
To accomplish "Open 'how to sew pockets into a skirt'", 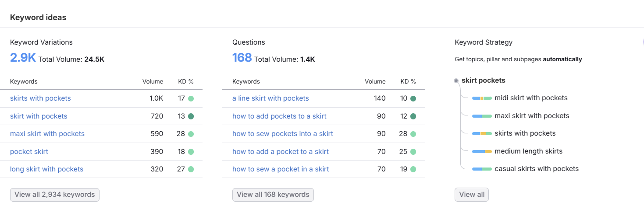I will (283, 134).
